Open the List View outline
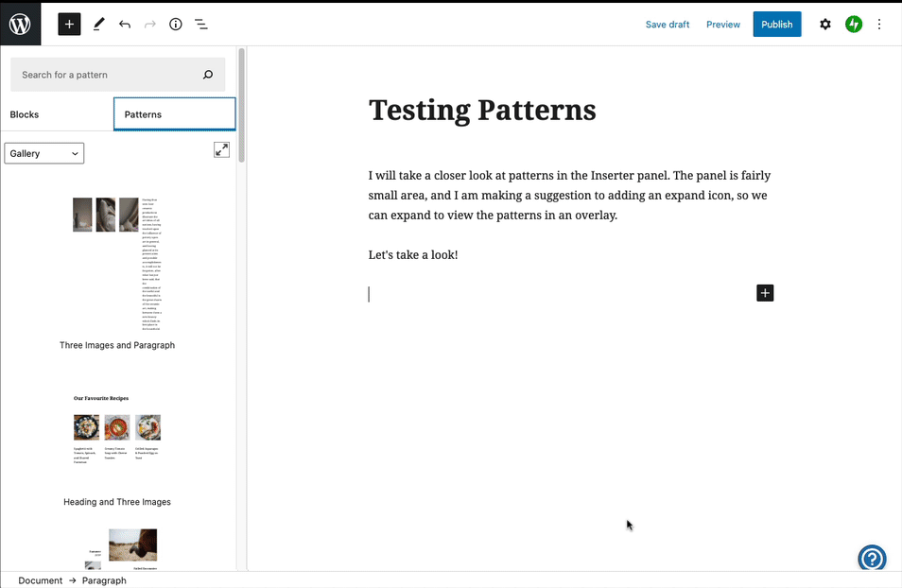 (x=201, y=25)
